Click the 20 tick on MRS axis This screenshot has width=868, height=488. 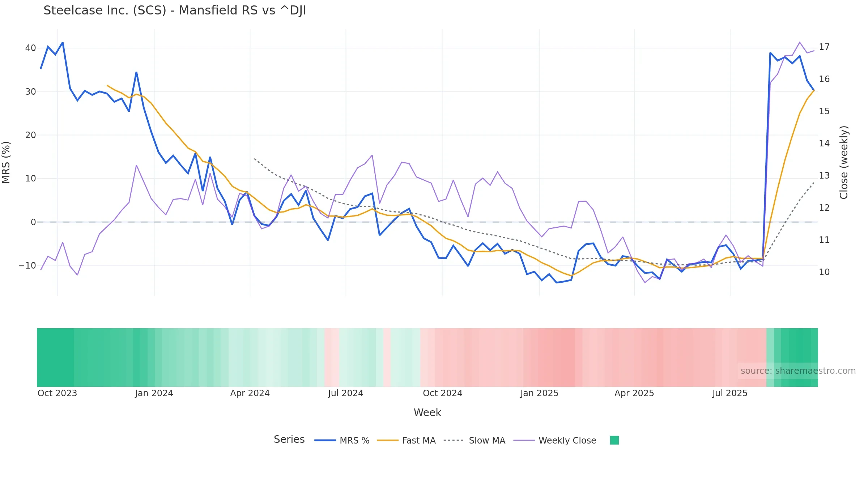coord(30,135)
